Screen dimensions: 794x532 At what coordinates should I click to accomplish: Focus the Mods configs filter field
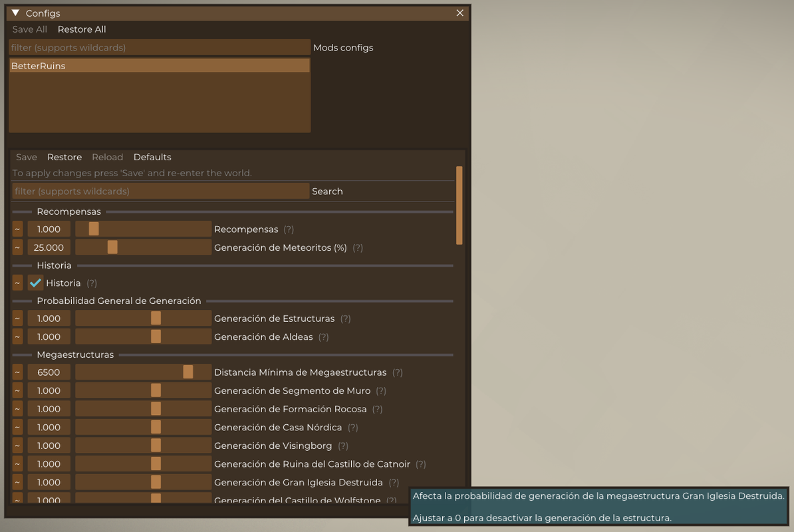(160, 48)
